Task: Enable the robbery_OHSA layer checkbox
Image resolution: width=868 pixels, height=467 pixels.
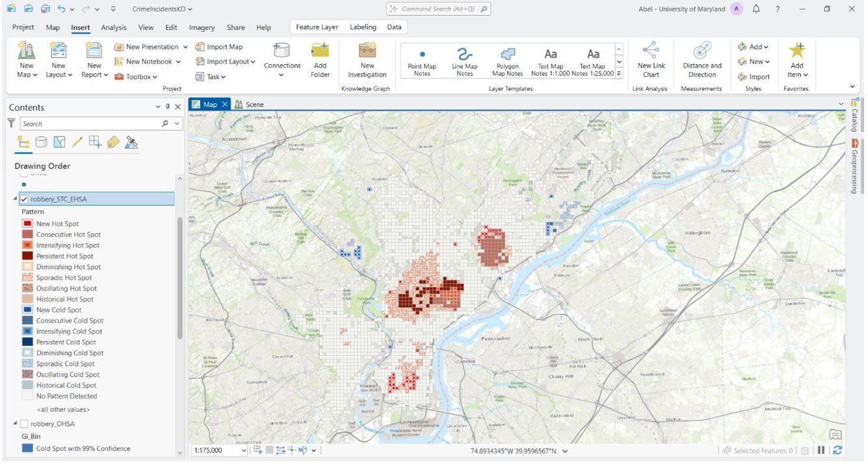Action: click(x=24, y=424)
